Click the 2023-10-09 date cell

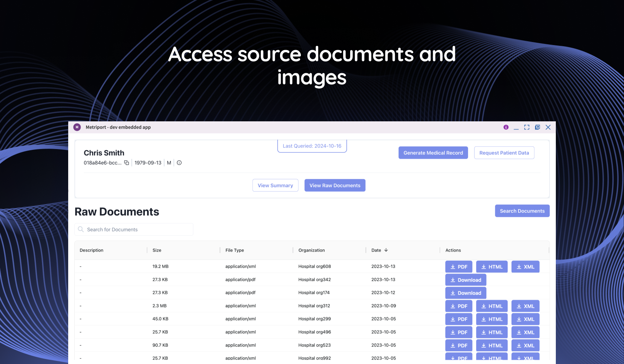pos(384,305)
